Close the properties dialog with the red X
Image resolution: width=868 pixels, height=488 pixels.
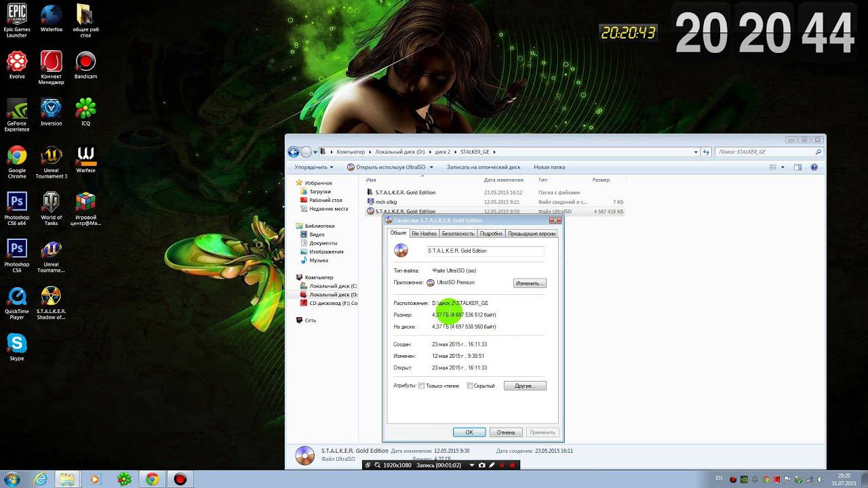555,220
